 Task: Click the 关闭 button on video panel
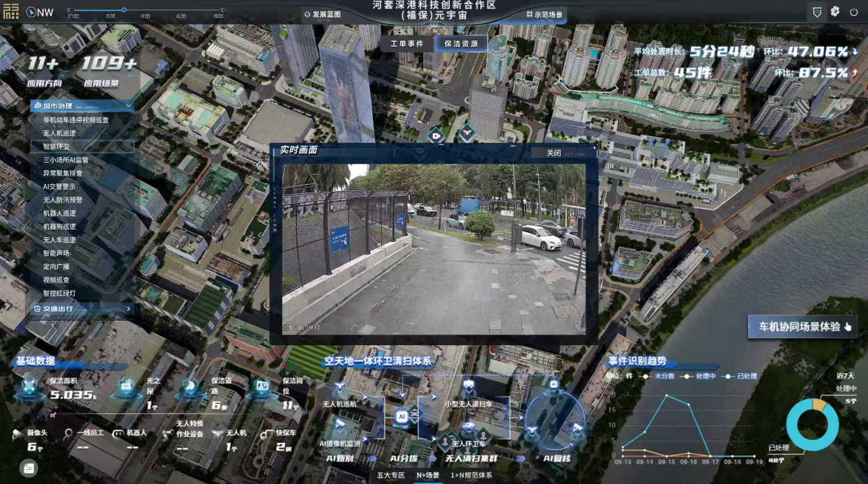554,153
